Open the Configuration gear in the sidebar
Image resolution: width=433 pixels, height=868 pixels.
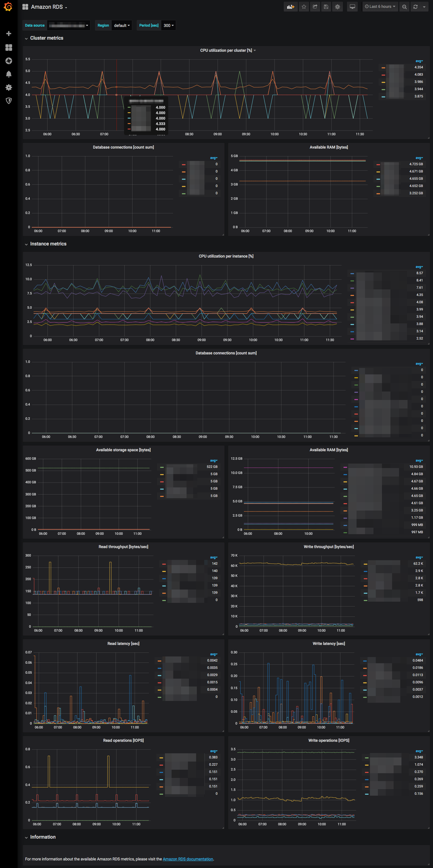point(9,87)
